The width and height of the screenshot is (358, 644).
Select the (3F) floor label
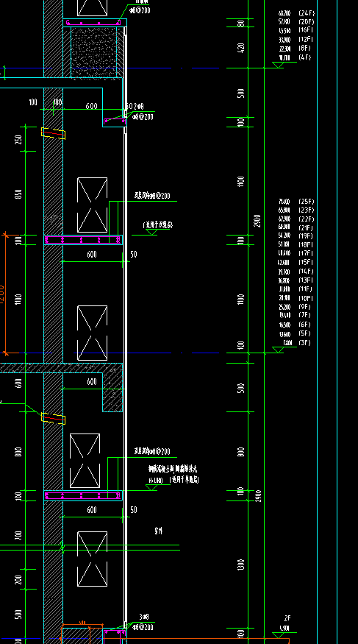coord(304,342)
